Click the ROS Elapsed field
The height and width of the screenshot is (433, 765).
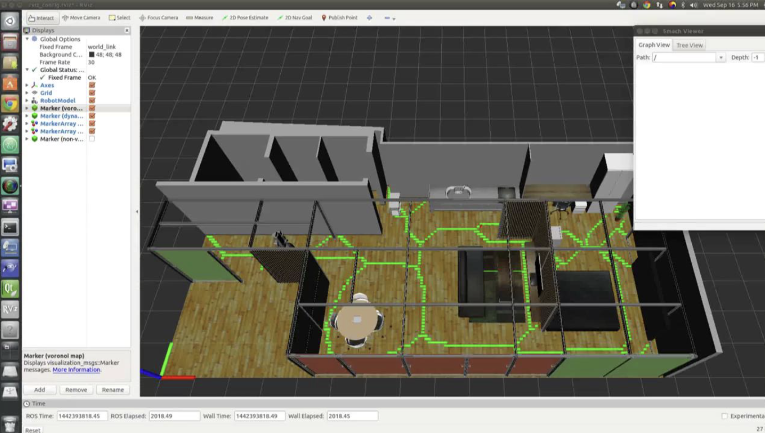point(174,416)
